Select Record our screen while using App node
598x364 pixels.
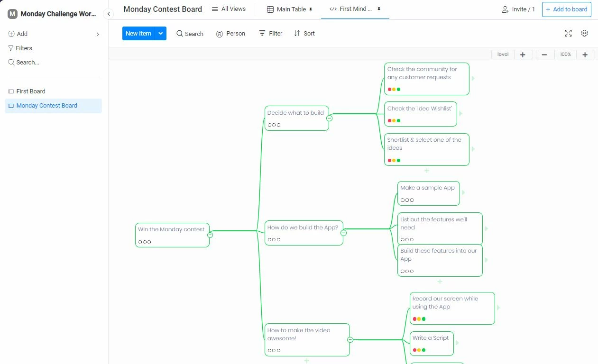[452, 308]
